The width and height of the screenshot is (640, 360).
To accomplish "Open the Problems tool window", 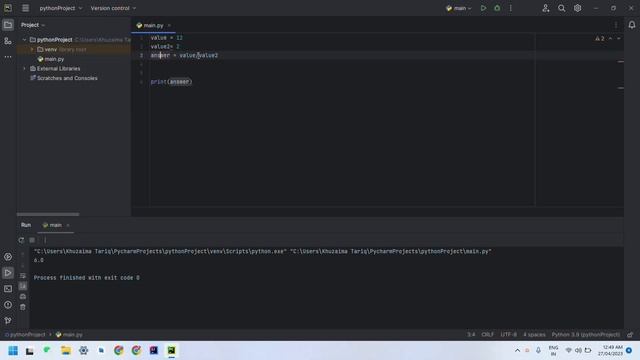I will (x=8, y=304).
